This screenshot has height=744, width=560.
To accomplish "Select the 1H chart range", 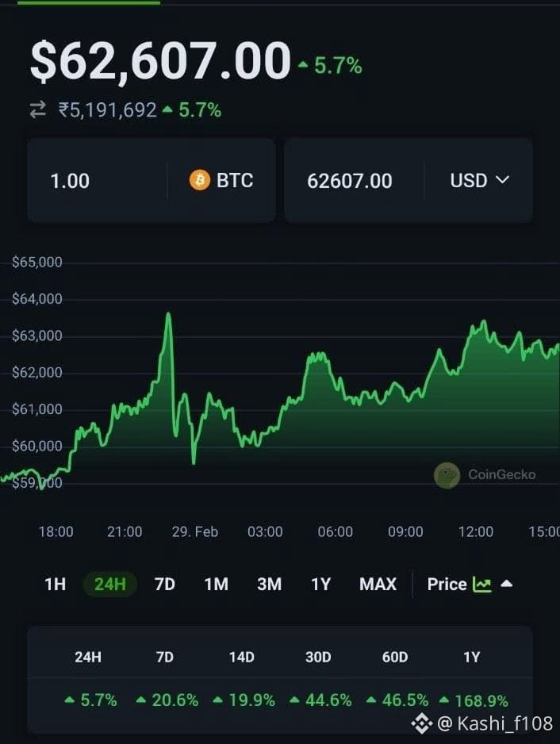I will 55,584.
